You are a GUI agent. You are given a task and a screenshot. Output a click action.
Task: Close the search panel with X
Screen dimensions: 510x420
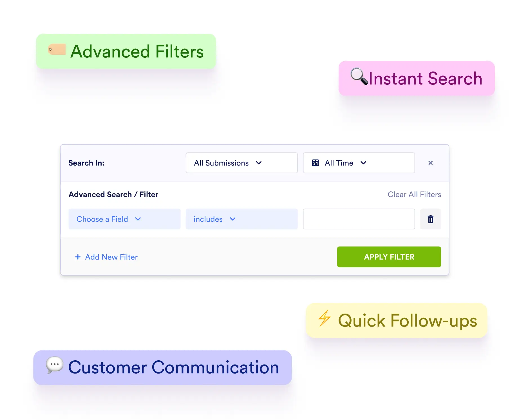point(430,163)
